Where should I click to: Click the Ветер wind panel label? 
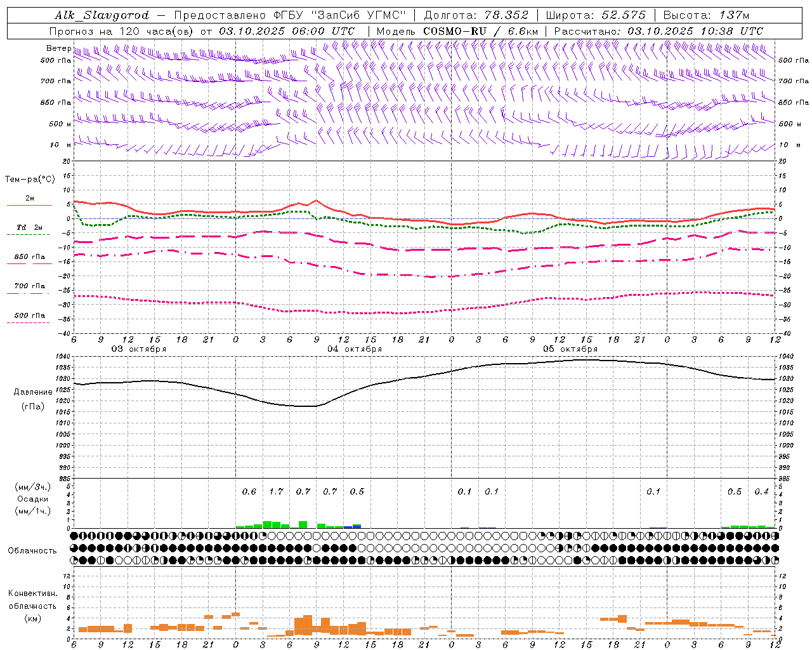pos(58,48)
